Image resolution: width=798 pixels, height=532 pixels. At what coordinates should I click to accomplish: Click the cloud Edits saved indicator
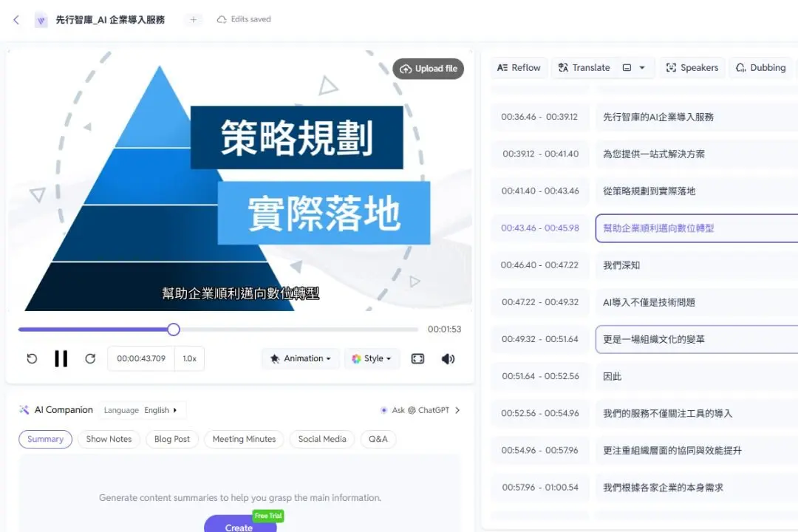[244, 19]
